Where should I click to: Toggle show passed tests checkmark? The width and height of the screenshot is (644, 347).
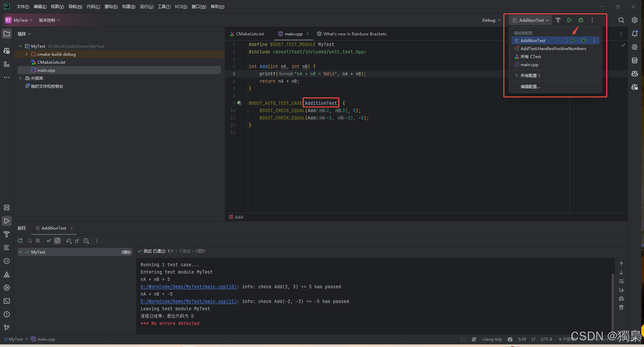49,241
